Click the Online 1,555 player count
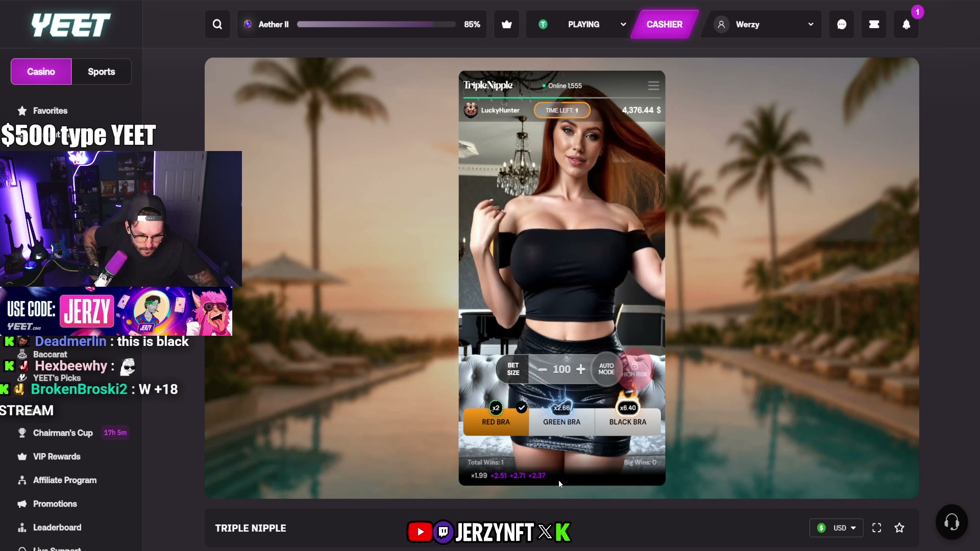This screenshot has height=551, width=980. tap(561, 86)
